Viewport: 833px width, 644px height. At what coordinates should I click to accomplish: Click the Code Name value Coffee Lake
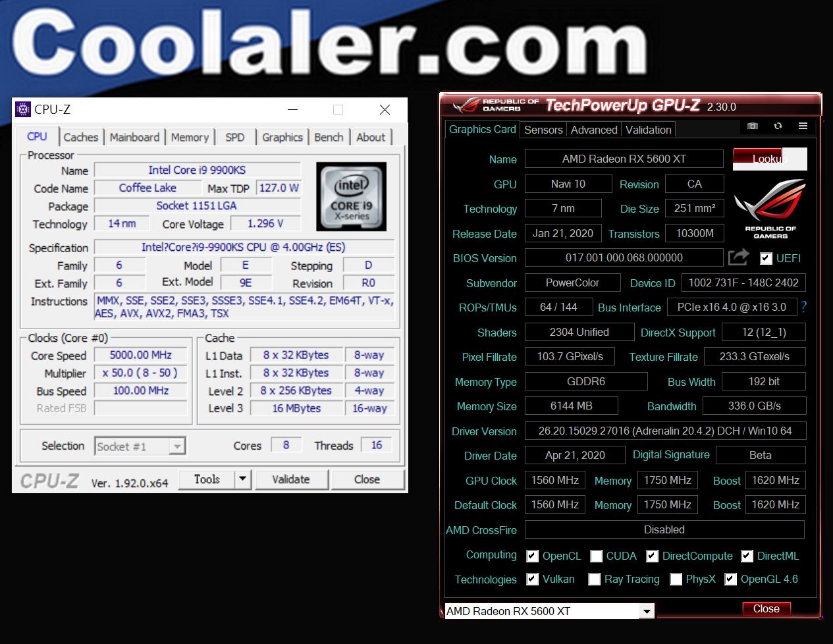click(148, 188)
